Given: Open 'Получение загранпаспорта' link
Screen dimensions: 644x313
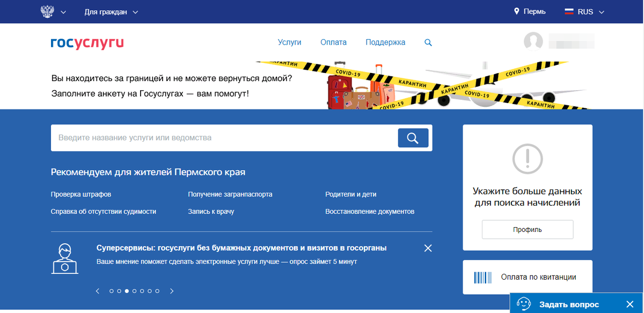Looking at the screenshot, I should pyautogui.click(x=230, y=194).
